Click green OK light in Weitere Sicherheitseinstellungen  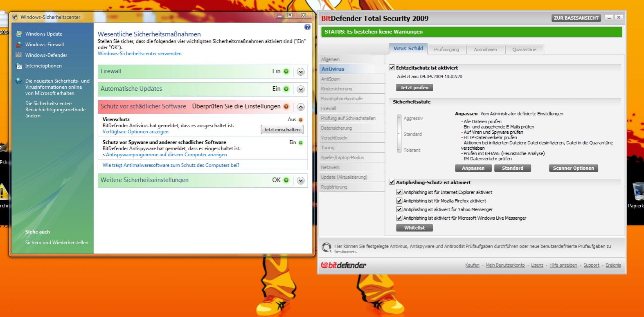(x=286, y=180)
